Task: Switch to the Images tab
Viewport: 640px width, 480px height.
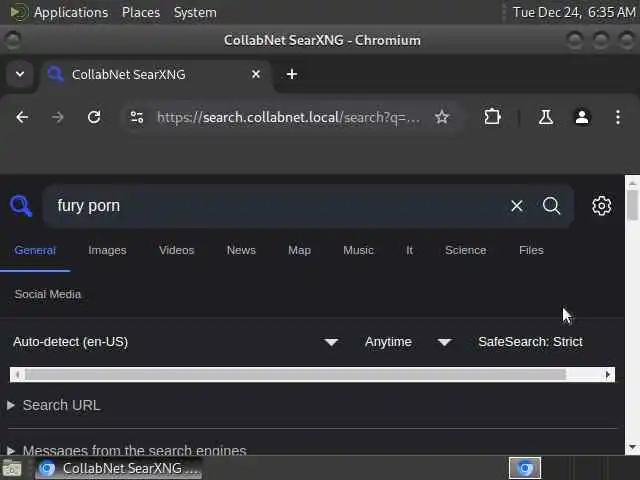Action: pyautogui.click(x=107, y=250)
